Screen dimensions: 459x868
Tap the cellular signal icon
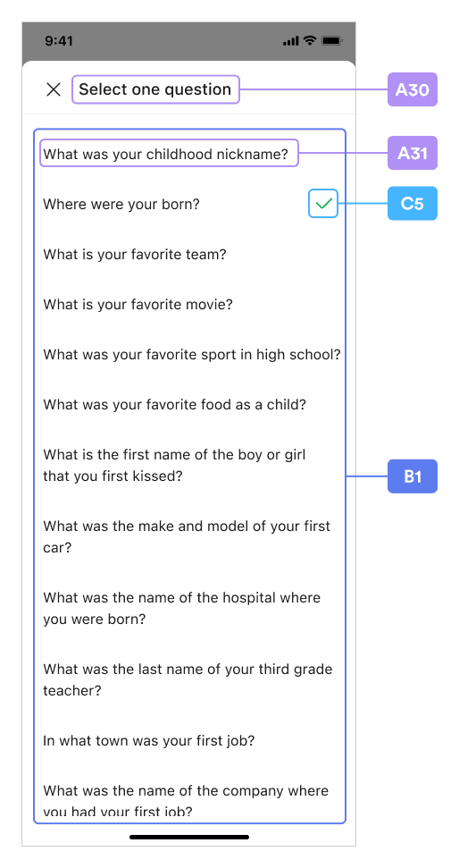[x=291, y=41]
